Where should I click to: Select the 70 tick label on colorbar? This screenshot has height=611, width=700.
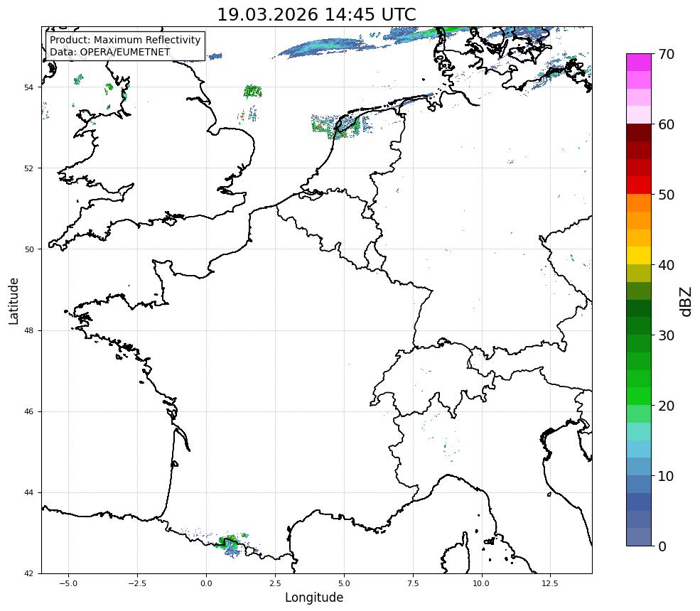click(x=667, y=55)
